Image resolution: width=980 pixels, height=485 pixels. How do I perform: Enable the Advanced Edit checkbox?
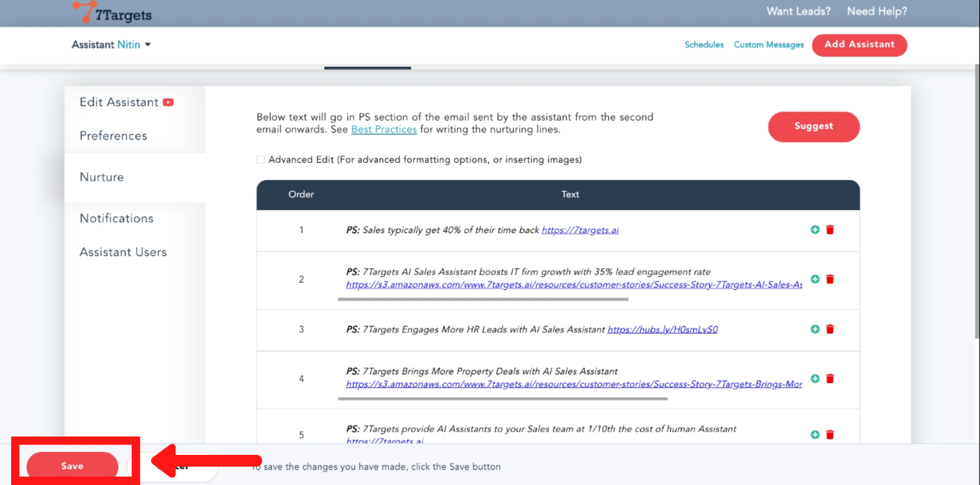tap(261, 160)
